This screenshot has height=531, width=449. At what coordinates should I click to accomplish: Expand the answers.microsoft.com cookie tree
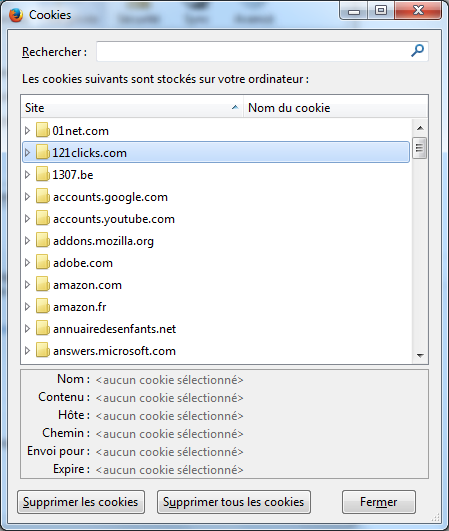pos(27,351)
